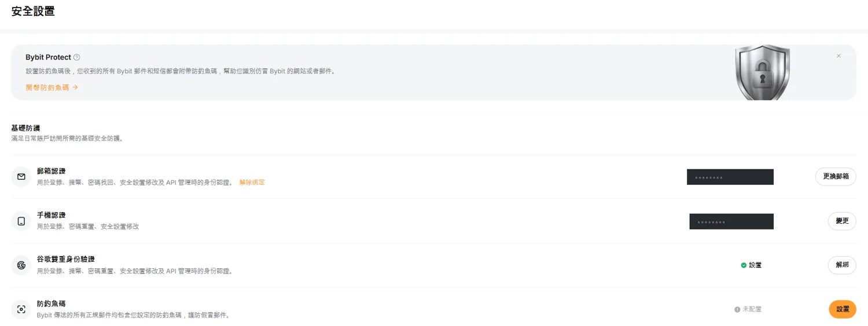Click the 谷歌雙重身份驗證 Google icon

(21, 265)
